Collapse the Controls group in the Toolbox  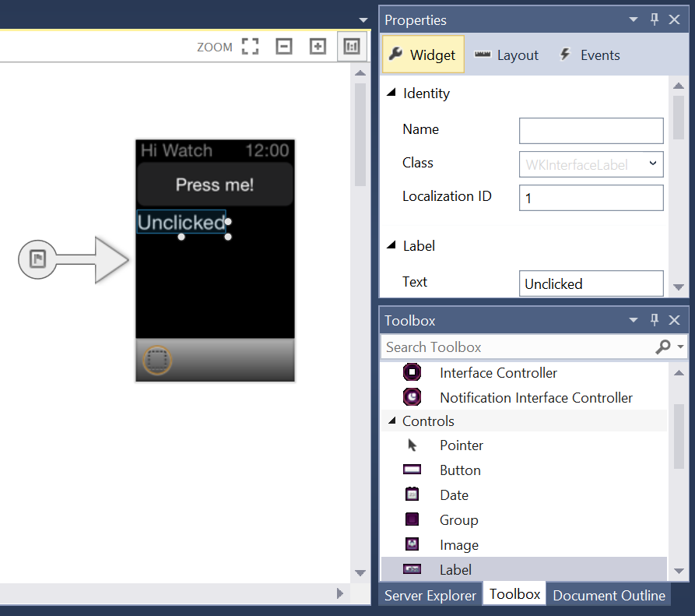(x=391, y=421)
